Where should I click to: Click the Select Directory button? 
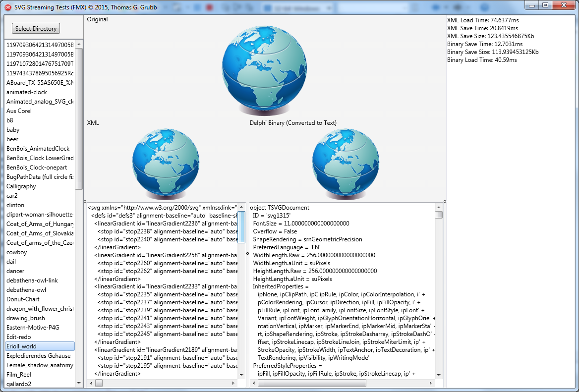(x=36, y=29)
